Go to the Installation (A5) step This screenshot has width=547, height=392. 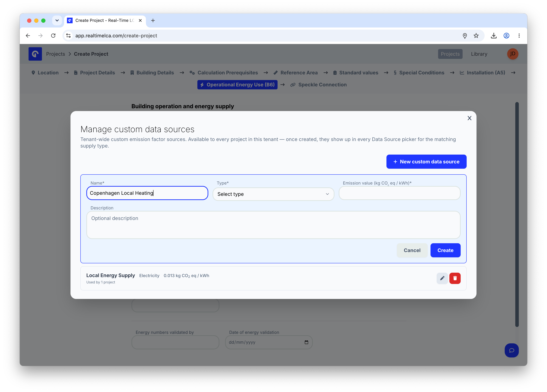tap(483, 73)
